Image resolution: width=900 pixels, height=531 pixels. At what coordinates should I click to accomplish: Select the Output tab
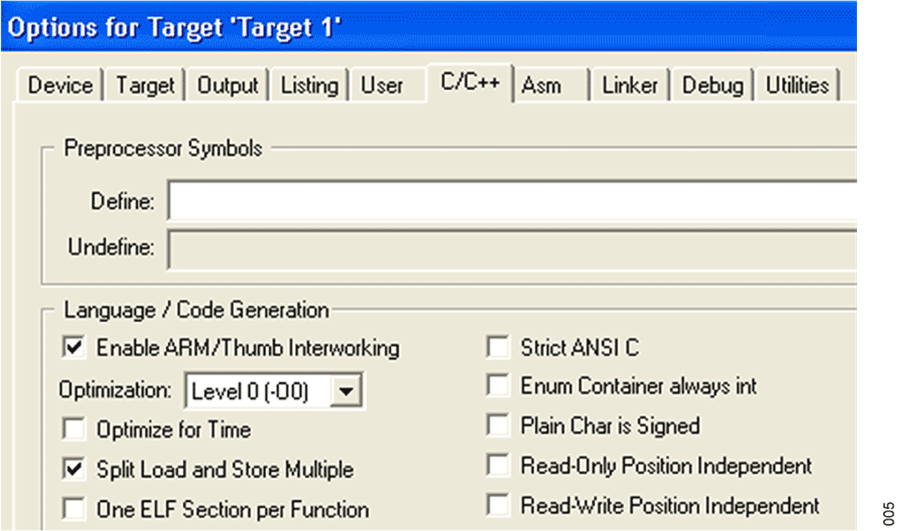[x=228, y=86]
